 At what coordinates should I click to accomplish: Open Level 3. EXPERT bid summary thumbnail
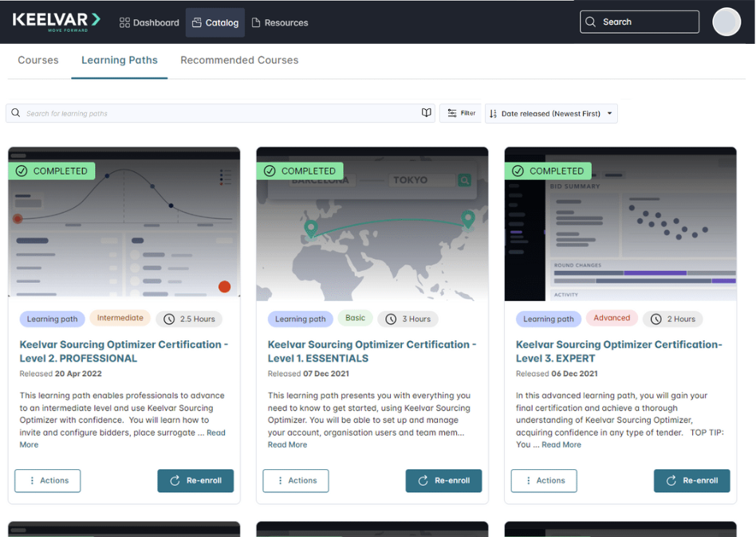click(620, 224)
